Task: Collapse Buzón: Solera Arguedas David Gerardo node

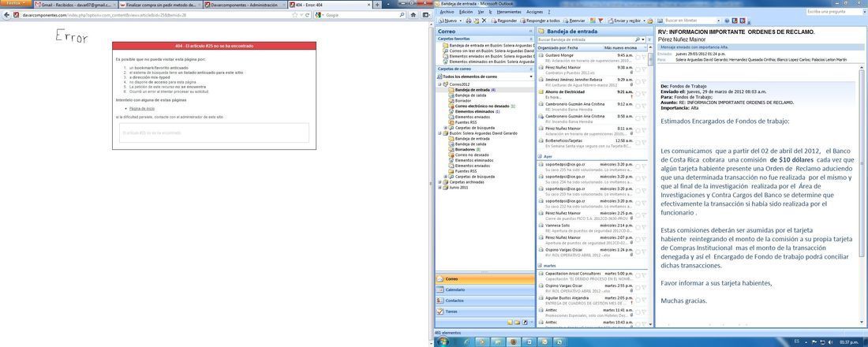Action: click(x=440, y=132)
